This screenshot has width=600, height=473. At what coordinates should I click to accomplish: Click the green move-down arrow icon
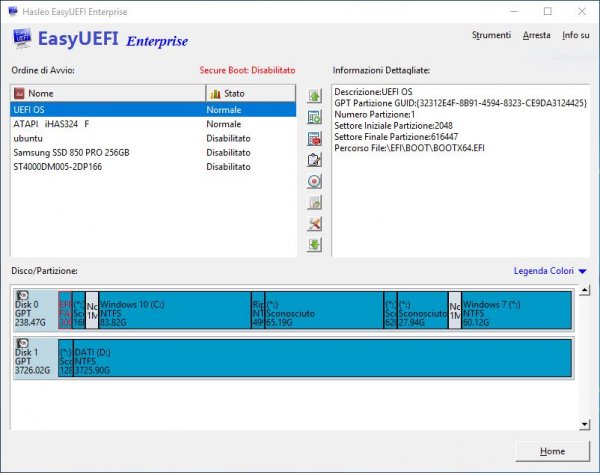tap(315, 245)
